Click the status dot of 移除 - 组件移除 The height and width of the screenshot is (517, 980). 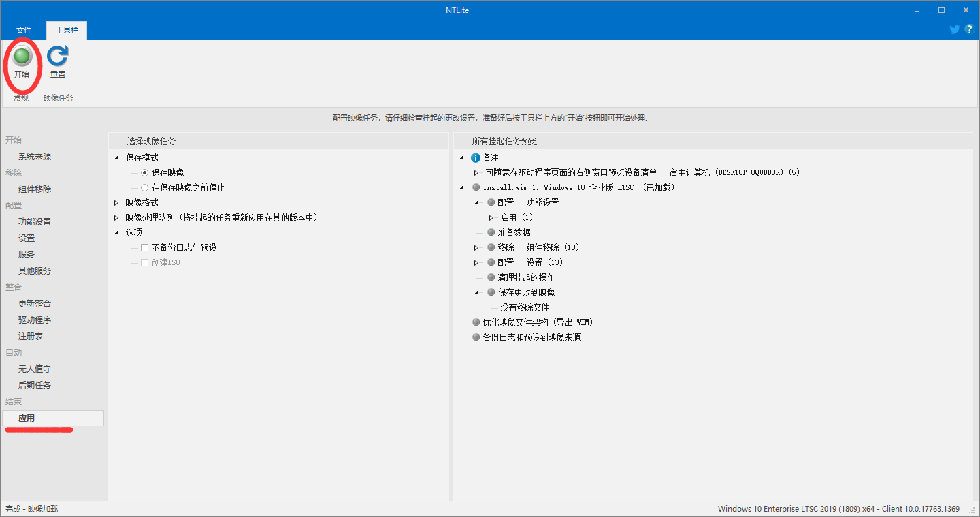(491, 247)
